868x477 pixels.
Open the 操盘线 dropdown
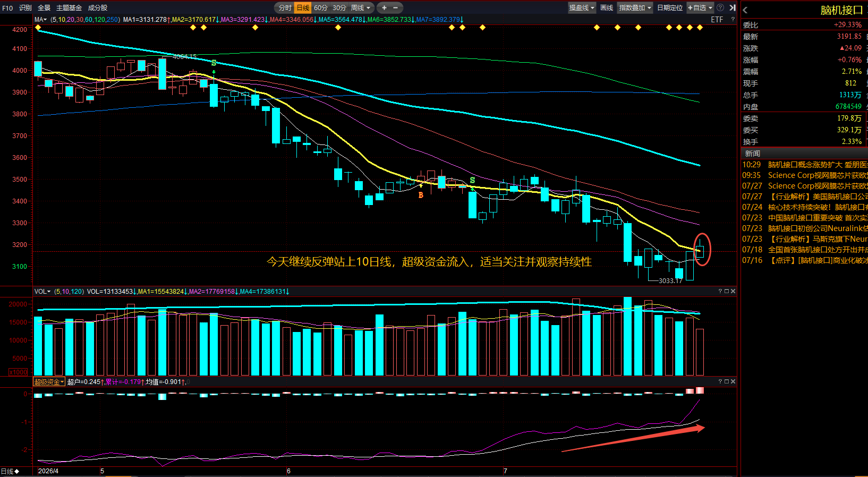pyautogui.click(x=582, y=7)
